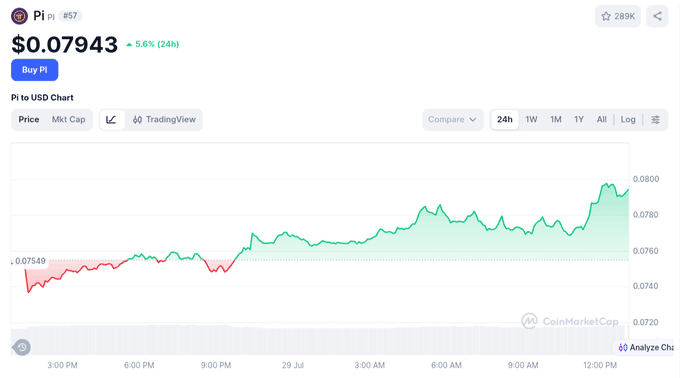Select 1M time range

coord(556,120)
